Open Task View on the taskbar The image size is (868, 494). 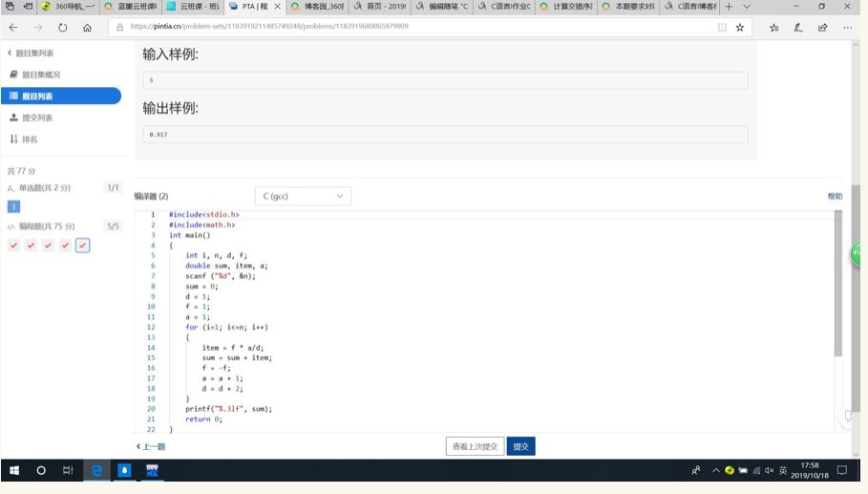click(x=68, y=470)
